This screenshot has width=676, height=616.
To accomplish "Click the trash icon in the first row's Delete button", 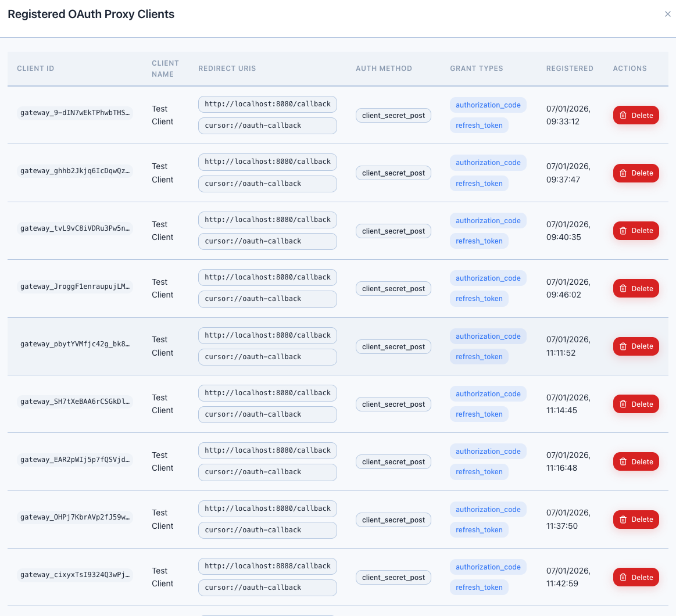I will tap(624, 115).
